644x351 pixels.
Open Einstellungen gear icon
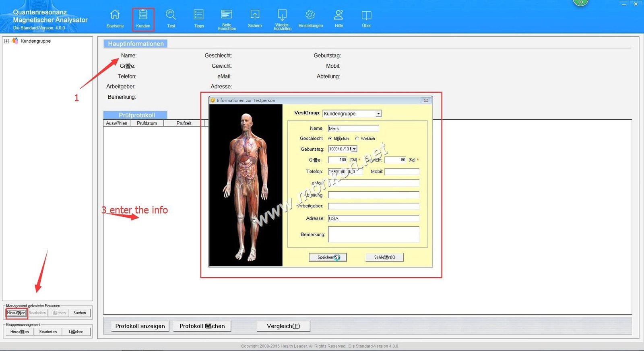pyautogui.click(x=310, y=15)
